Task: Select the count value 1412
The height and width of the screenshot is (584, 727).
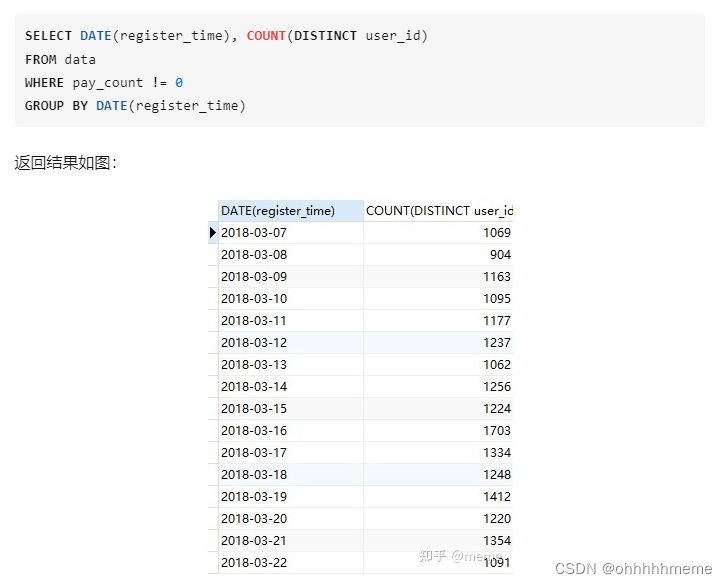Action: click(x=495, y=497)
